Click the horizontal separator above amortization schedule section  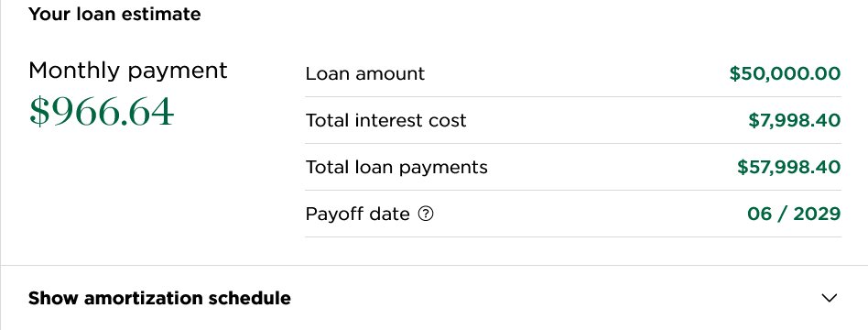[434, 265]
